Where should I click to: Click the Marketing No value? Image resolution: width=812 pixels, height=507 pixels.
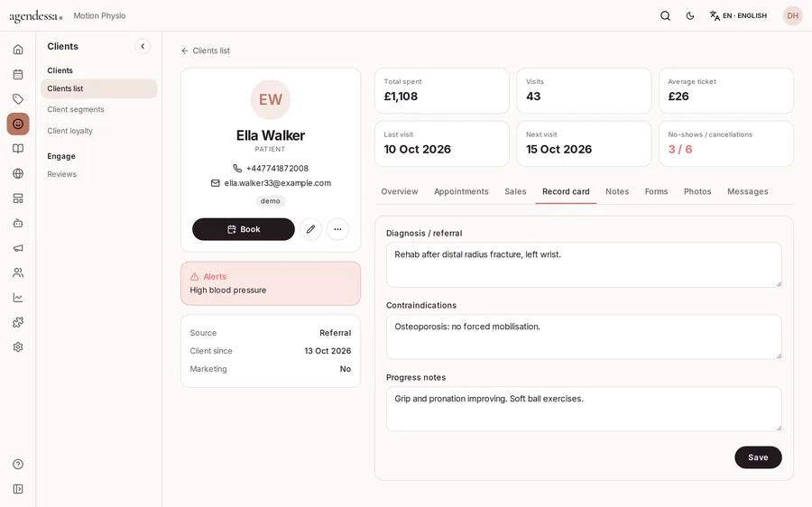pos(346,369)
